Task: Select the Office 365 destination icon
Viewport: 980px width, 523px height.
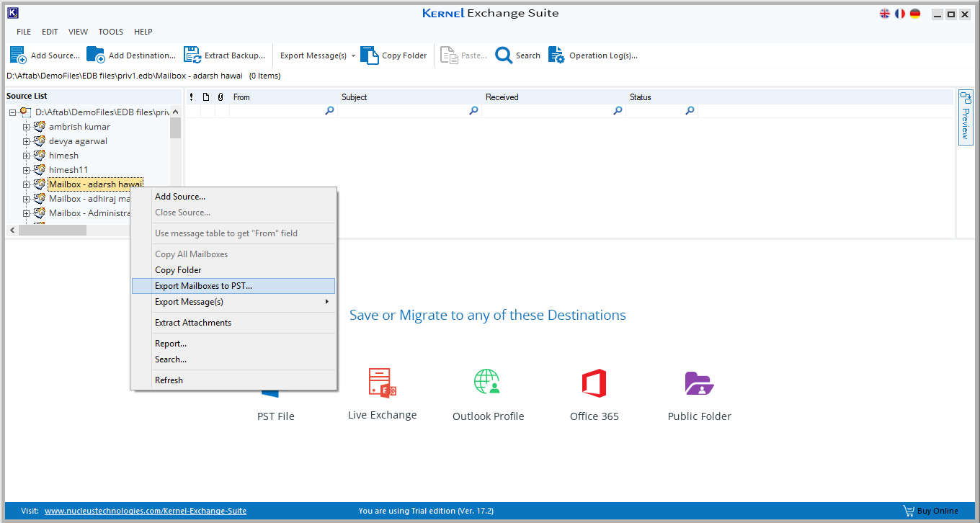Action: [594, 383]
